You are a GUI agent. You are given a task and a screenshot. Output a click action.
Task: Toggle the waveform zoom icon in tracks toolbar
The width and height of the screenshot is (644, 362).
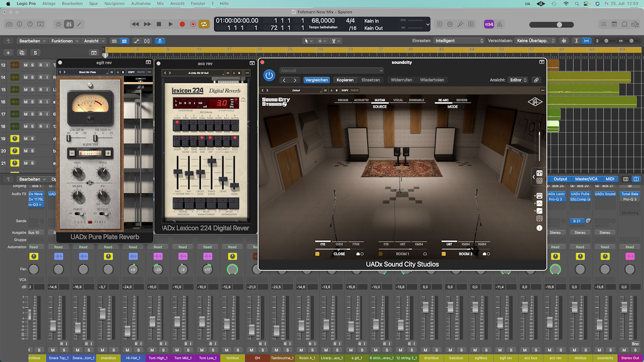click(x=565, y=41)
